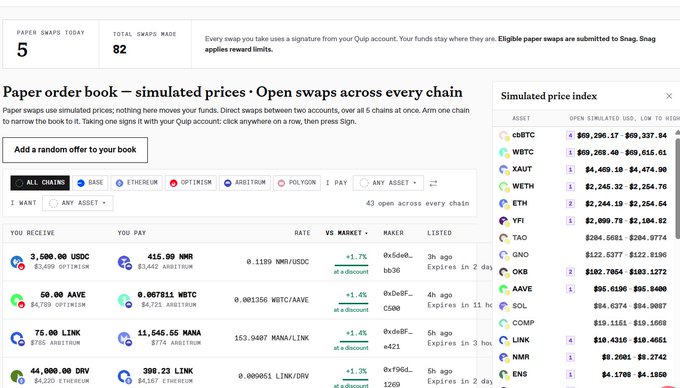Click the XAUT asset icon in price index
Viewport: 680px width, 388px height.
504,170
